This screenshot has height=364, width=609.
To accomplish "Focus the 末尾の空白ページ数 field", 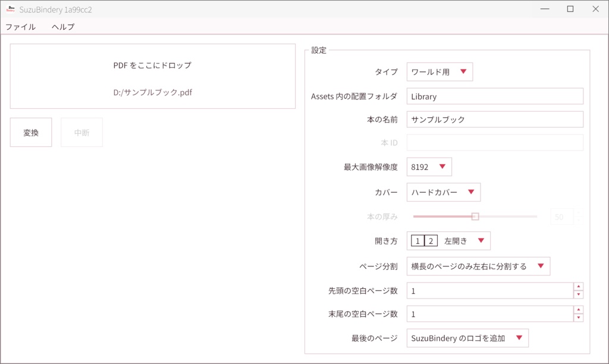I will (490, 314).
